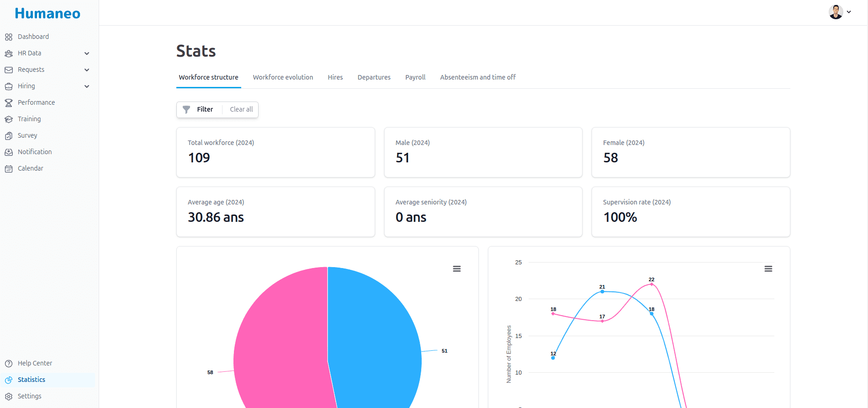This screenshot has width=868, height=408.
Task: Click the Performance trophy icon
Action: (x=9, y=103)
